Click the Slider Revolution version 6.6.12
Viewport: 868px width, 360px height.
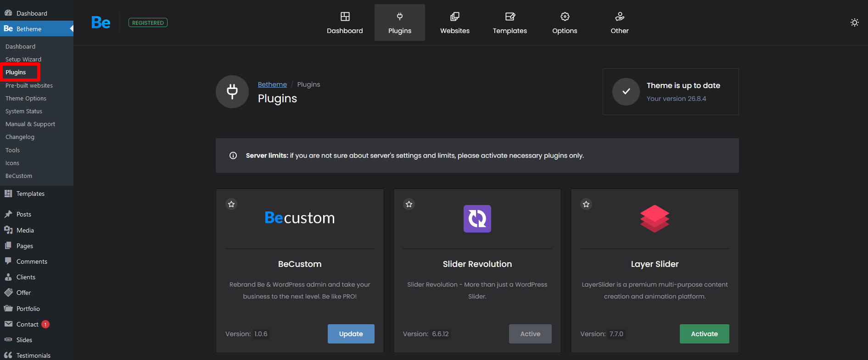(x=440, y=334)
